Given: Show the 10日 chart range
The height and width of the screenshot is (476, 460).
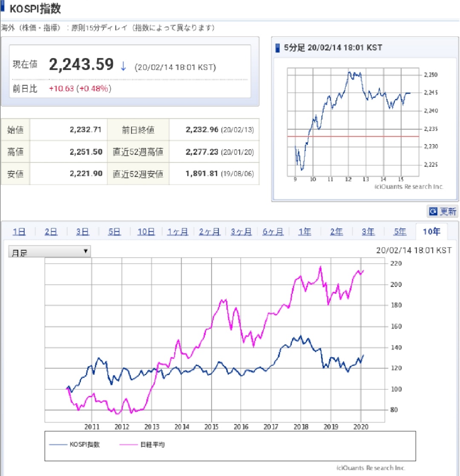Looking at the screenshot, I should (x=146, y=232).
